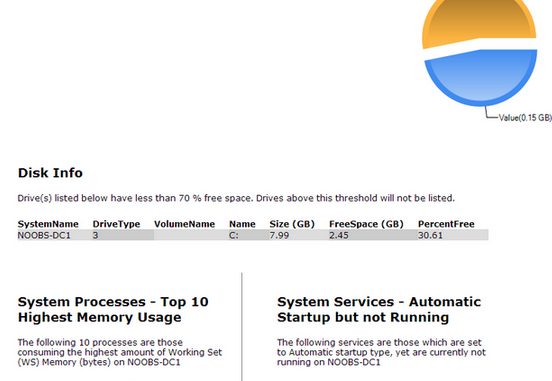Screen dimensions: 552x381
Task: Click the Size (GB) column header
Action: tap(292, 224)
